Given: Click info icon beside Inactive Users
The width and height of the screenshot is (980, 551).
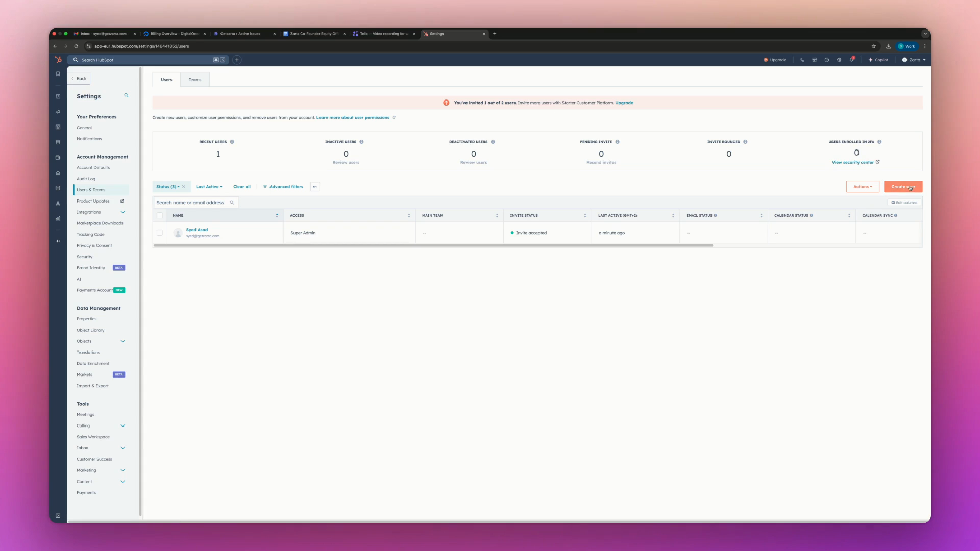Looking at the screenshot, I should pos(361,142).
